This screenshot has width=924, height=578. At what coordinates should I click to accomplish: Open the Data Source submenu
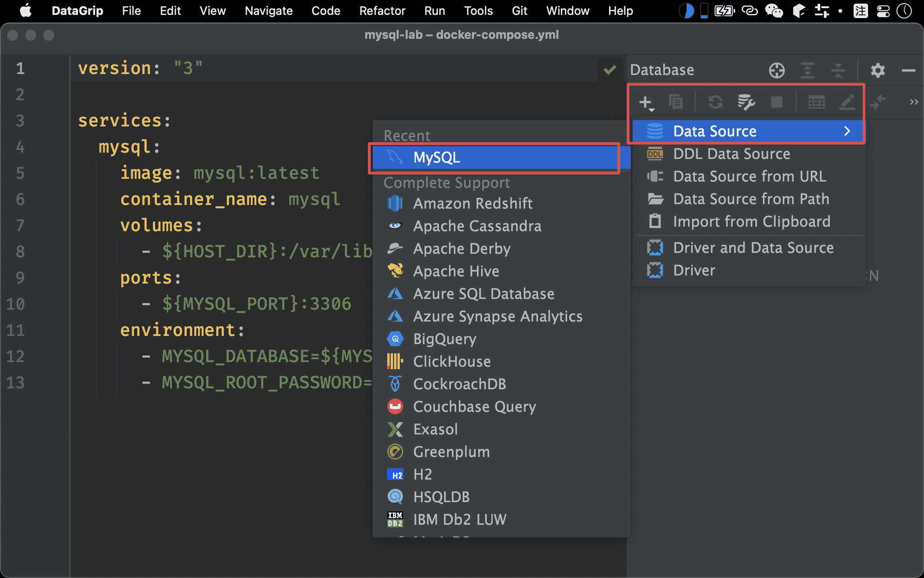point(748,131)
